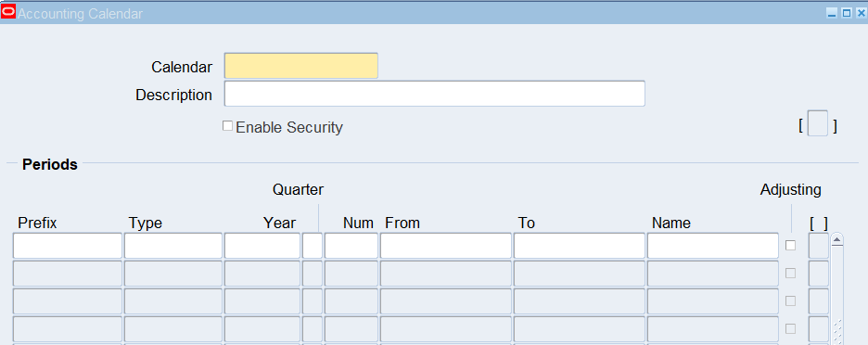Viewport: 868px width, 345px height.
Task: Click into the Description text field
Action: click(435, 94)
